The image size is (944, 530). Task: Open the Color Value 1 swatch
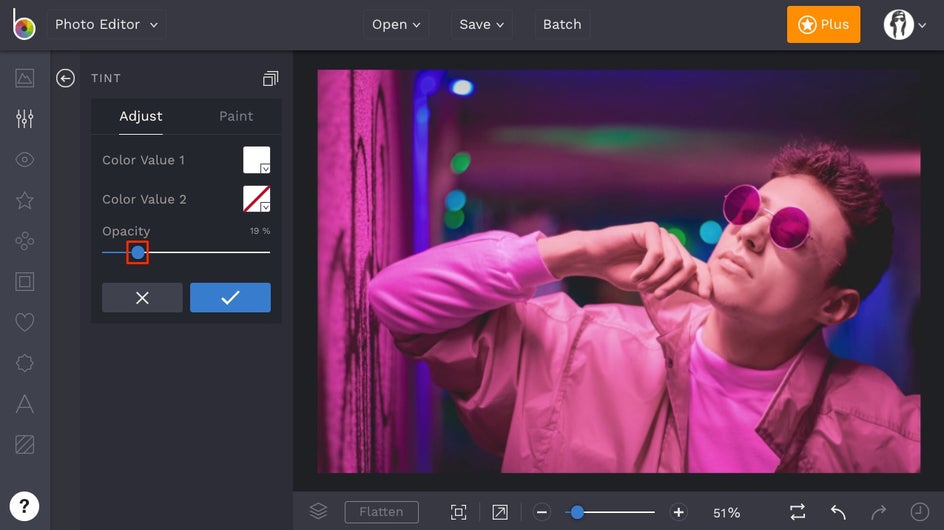(x=257, y=160)
